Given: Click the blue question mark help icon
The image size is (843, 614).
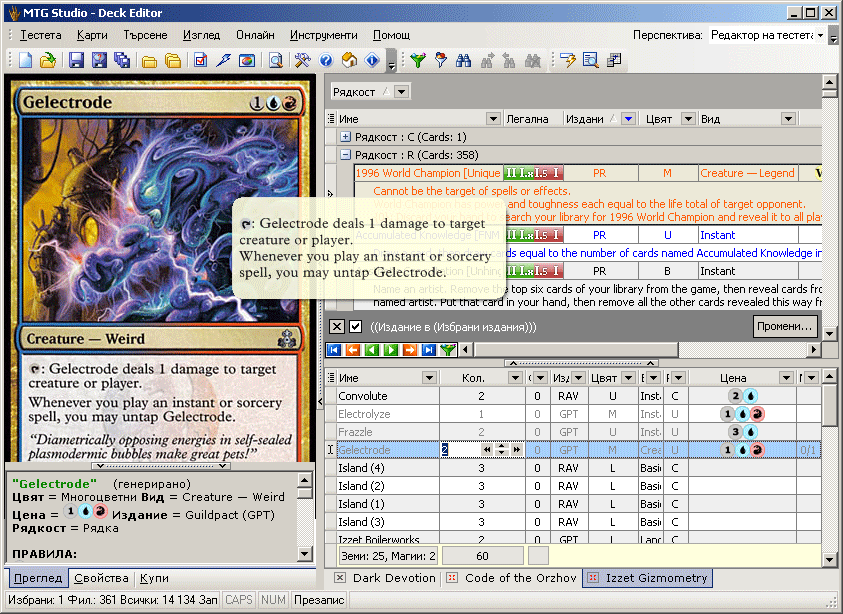Looking at the screenshot, I should click(326, 60).
